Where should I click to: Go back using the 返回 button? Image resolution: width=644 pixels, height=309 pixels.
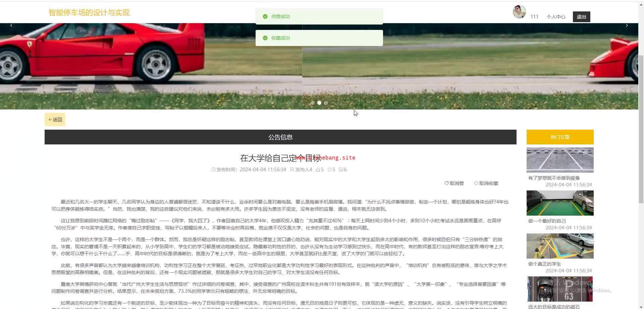[x=55, y=120]
